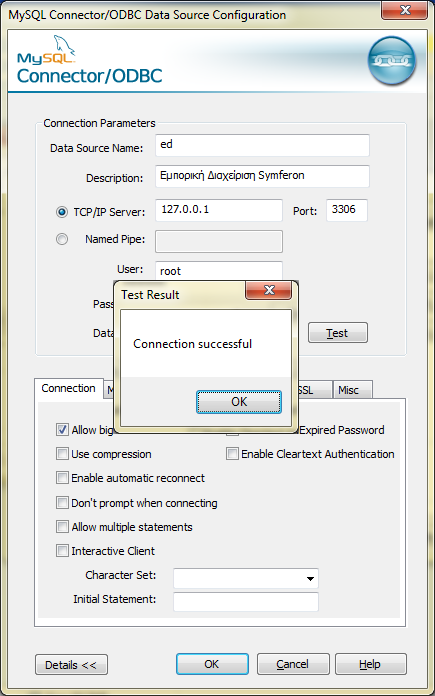Switch to the Misc tab
435x696 pixels.
coord(352,390)
